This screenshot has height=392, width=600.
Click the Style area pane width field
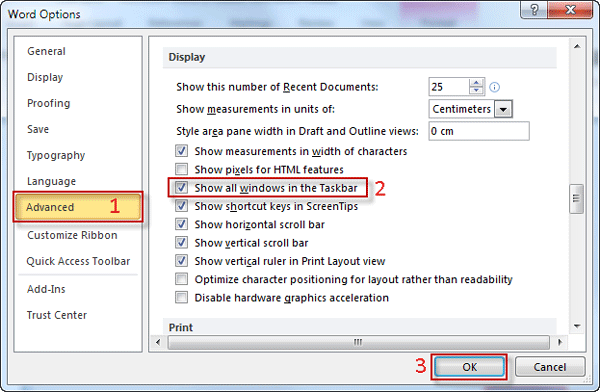click(479, 131)
